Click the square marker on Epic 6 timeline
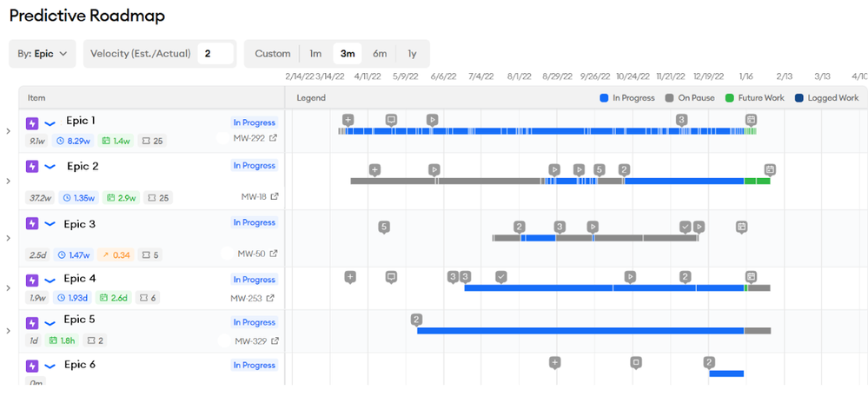 (x=636, y=362)
